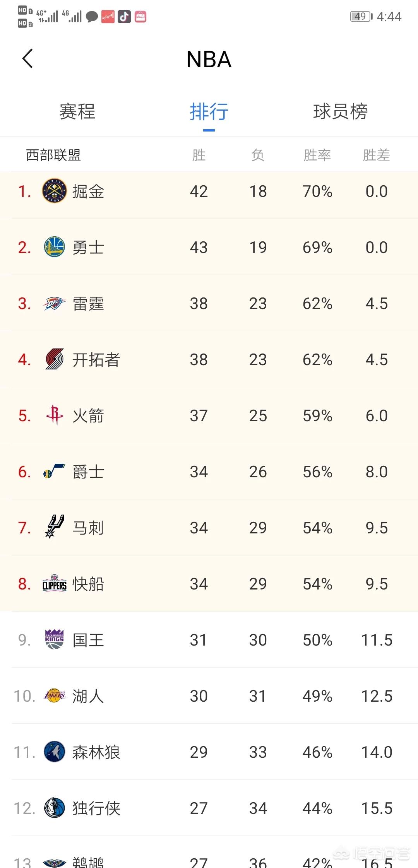This screenshot has height=868, width=418.
Task: Tap the back arrow icon
Action: [27, 59]
